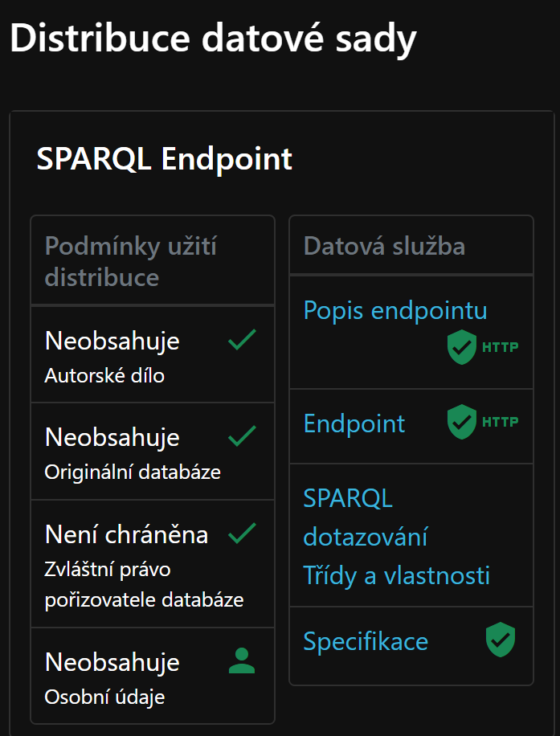Toggle the Zvláštní právo pořizovatele databáze status
The image size is (560, 736).
tap(240, 533)
